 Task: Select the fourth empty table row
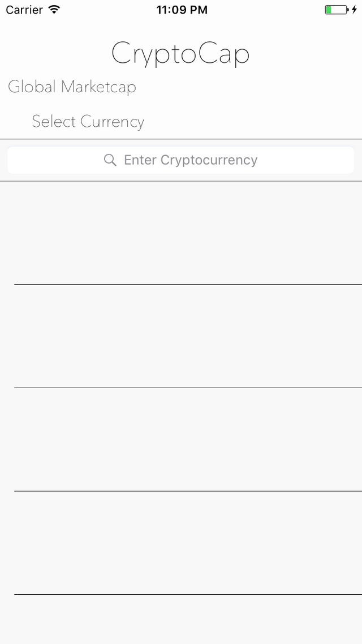coord(181,543)
